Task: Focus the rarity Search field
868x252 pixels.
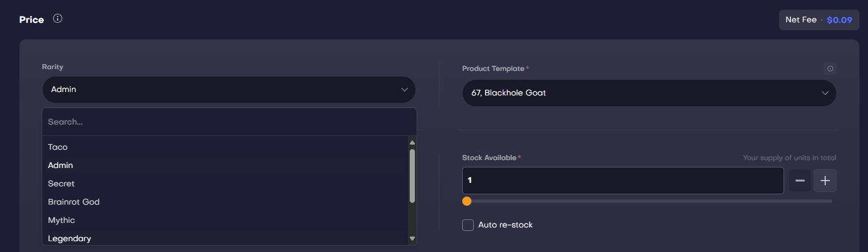Action: 229,122
